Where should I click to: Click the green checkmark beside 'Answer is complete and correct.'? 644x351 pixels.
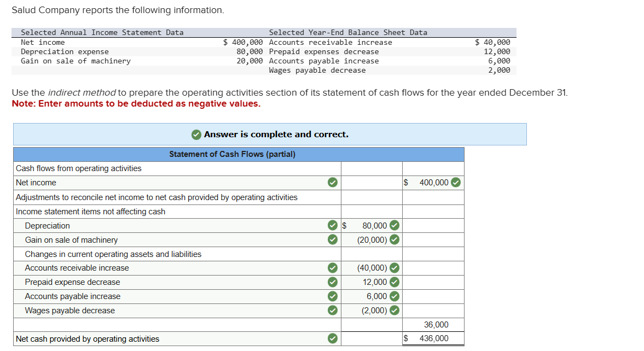(x=196, y=134)
